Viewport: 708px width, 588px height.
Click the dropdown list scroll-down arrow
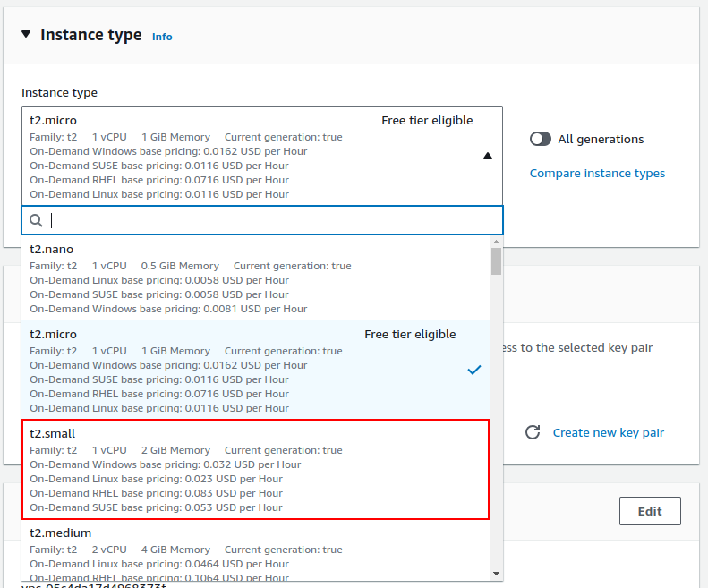(496, 573)
